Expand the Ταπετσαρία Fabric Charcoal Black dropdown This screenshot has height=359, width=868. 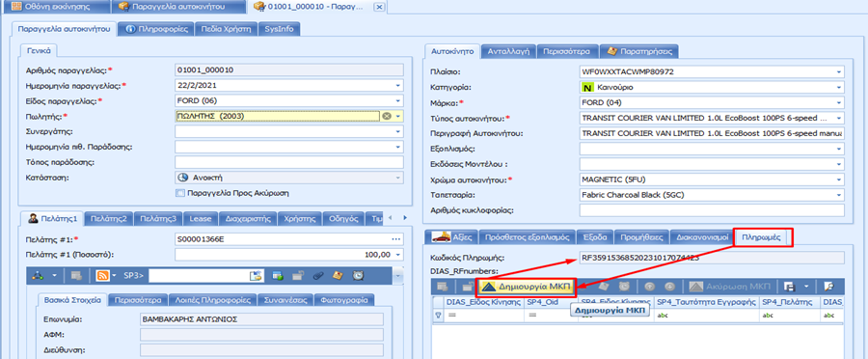[839, 195]
